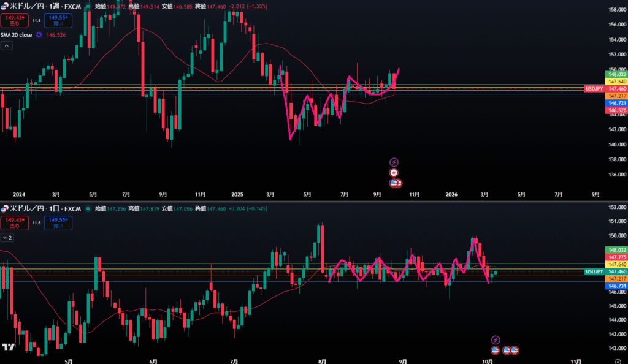Open the daily chart's symbol title 米ドル/円 1日
This screenshot has height=364, width=628.
pos(43,209)
